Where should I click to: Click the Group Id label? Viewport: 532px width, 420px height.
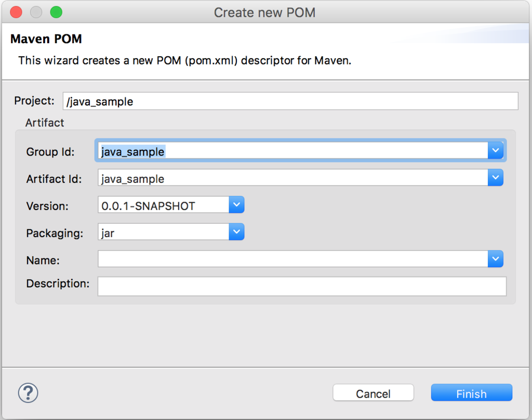[50, 151]
